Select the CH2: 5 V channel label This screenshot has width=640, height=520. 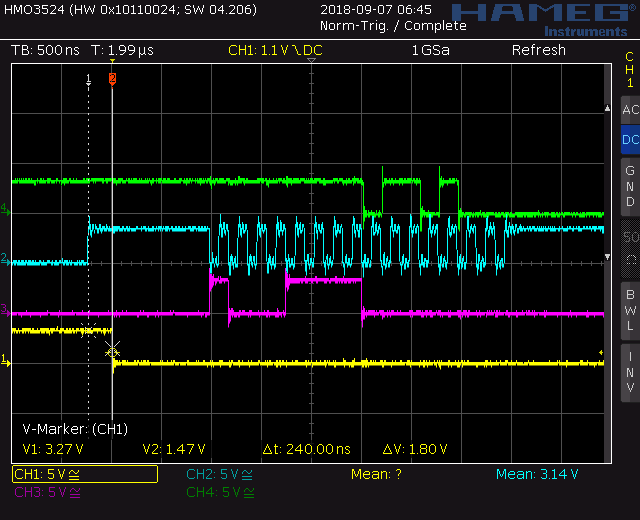click(x=219, y=474)
